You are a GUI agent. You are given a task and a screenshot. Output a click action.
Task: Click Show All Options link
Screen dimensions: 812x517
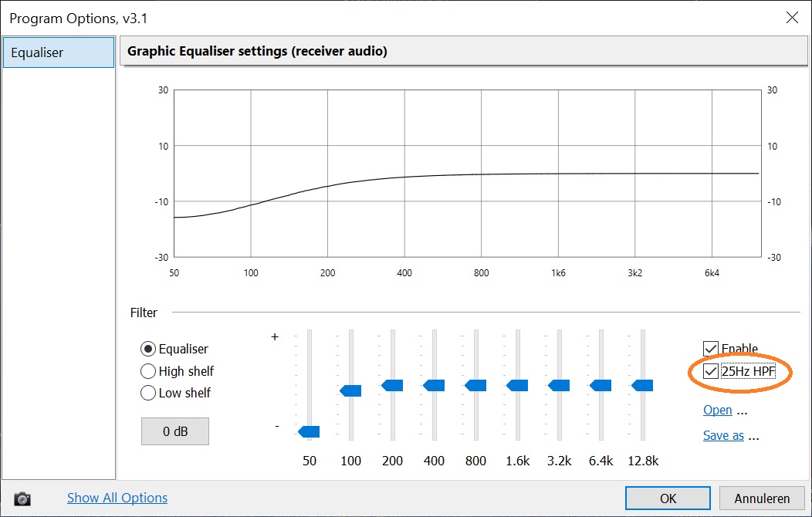[x=117, y=498]
